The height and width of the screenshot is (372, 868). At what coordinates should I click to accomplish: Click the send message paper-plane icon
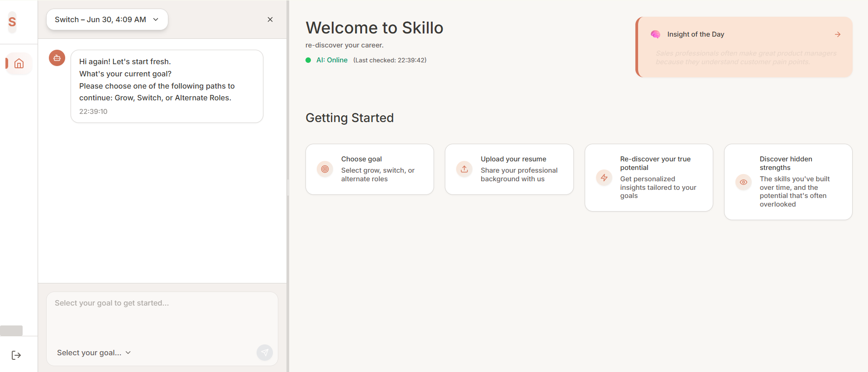[265, 353]
